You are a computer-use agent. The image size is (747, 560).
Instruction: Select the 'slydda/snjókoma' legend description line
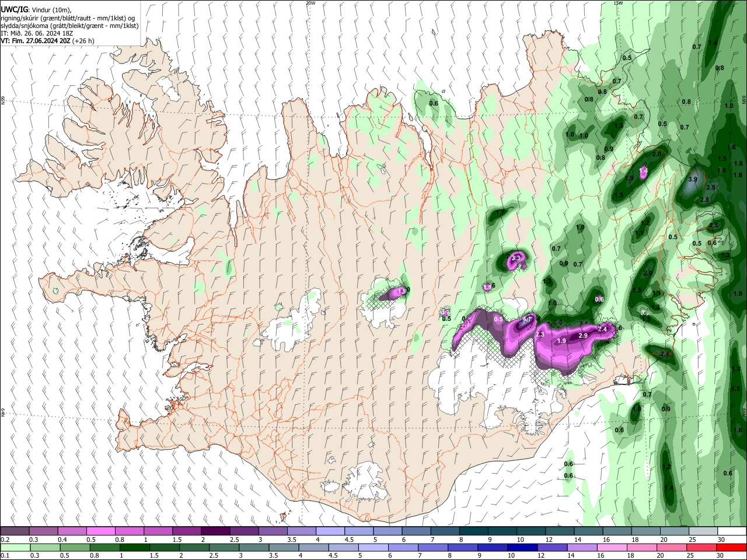click(69, 26)
